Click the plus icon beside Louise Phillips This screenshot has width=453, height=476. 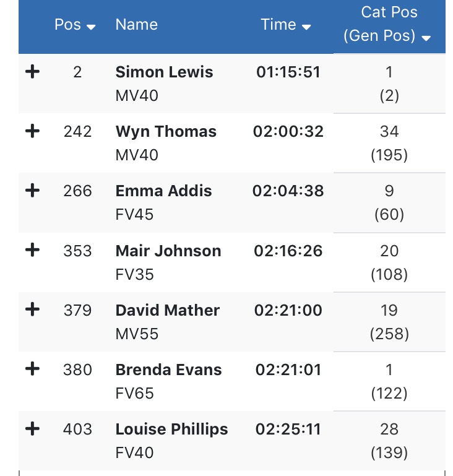point(32,428)
